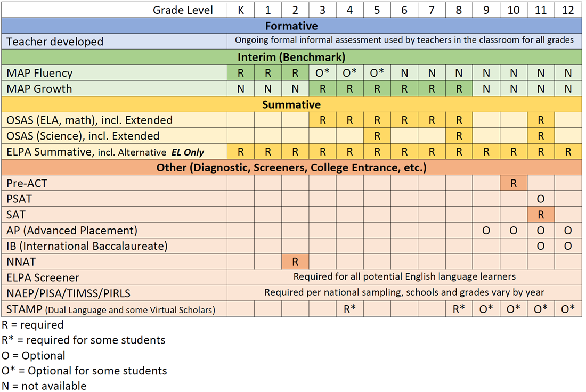Select PSAT 'O' cell for grade 11
Image resolution: width=586 pixels, height=392 pixels.
[x=541, y=199]
